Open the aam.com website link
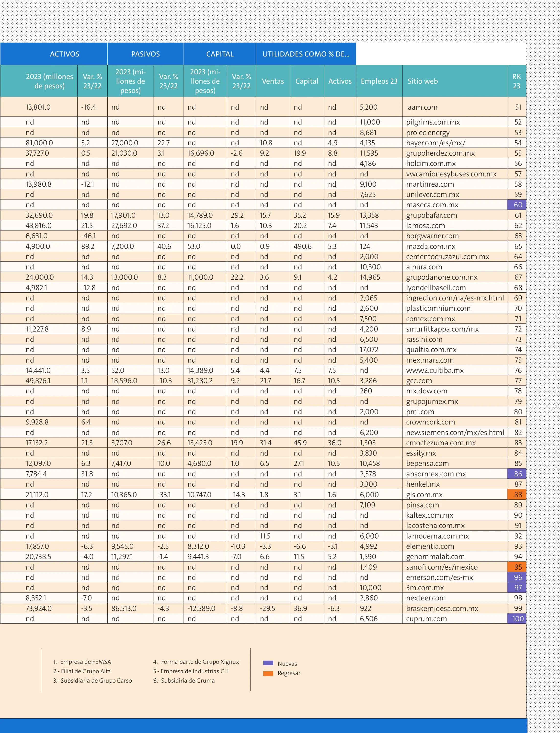 pyautogui.click(x=422, y=107)
